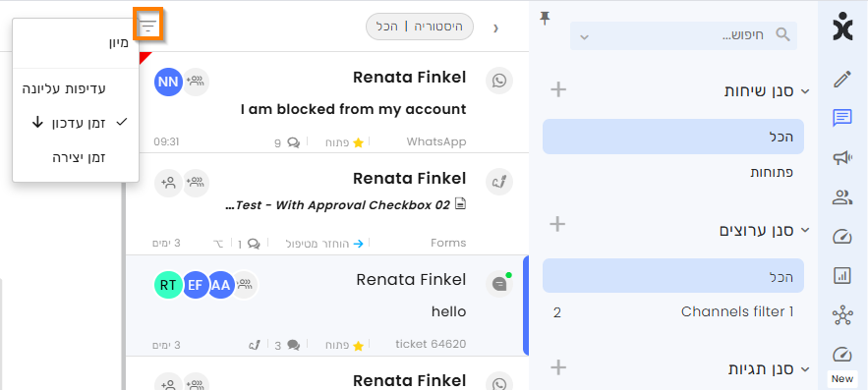Open the contacts people icon in the sidebar
This screenshot has height=390, width=868.
(842, 197)
